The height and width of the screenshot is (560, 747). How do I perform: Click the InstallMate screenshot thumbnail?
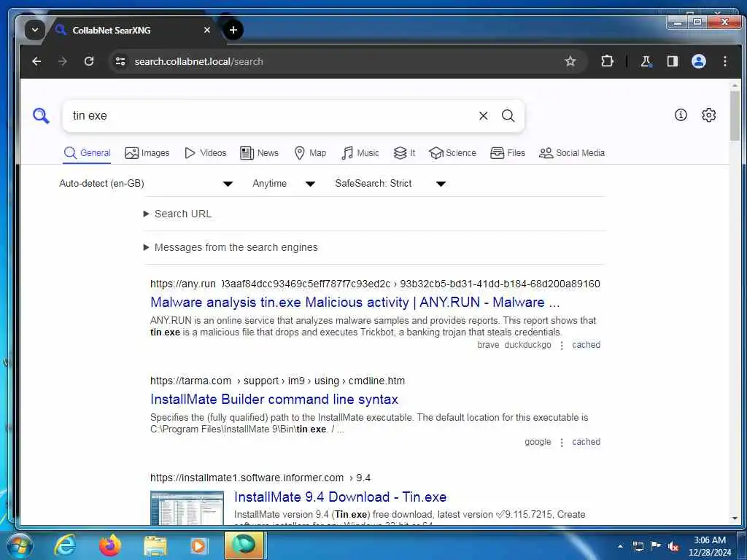pyautogui.click(x=187, y=507)
